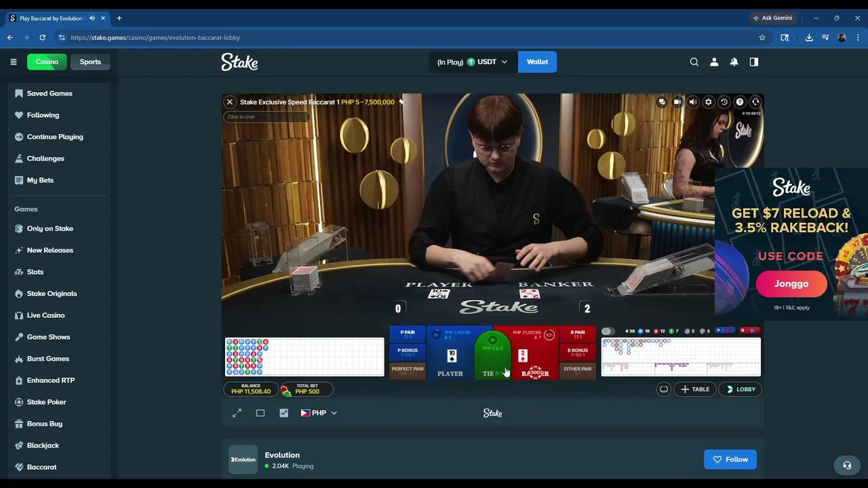This screenshot has width=868, height=488.
Task: Open the Slots category
Action: tap(59, 272)
